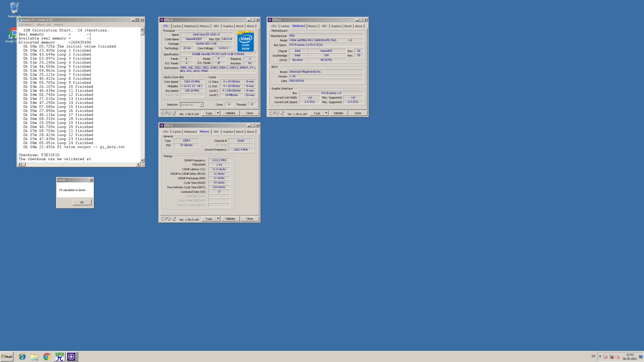Click the DE language indicator
This screenshot has width=644, height=362.
(593, 356)
